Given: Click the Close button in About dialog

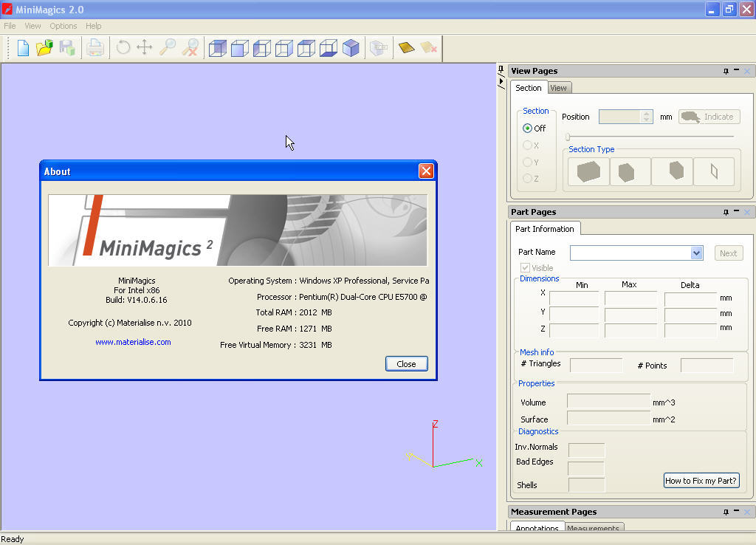Looking at the screenshot, I should tap(406, 364).
